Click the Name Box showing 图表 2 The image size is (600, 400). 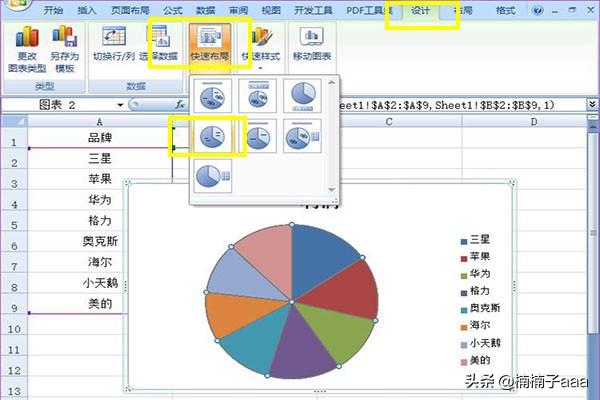[x=57, y=105]
